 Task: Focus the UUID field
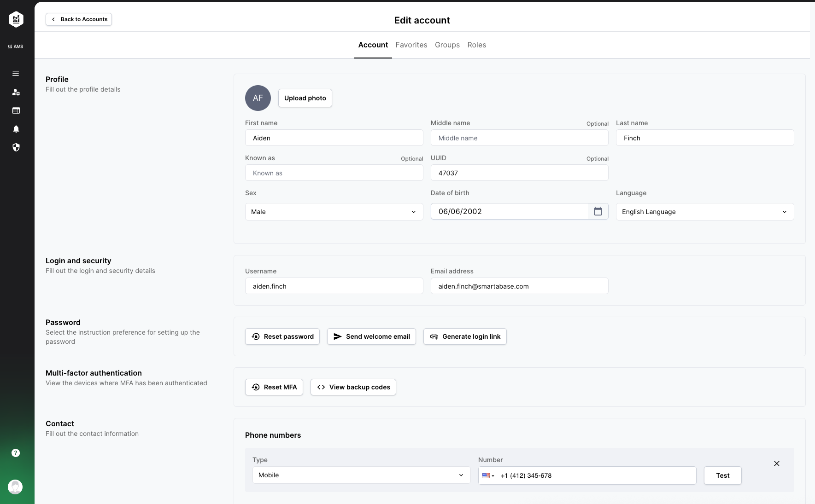tap(520, 173)
